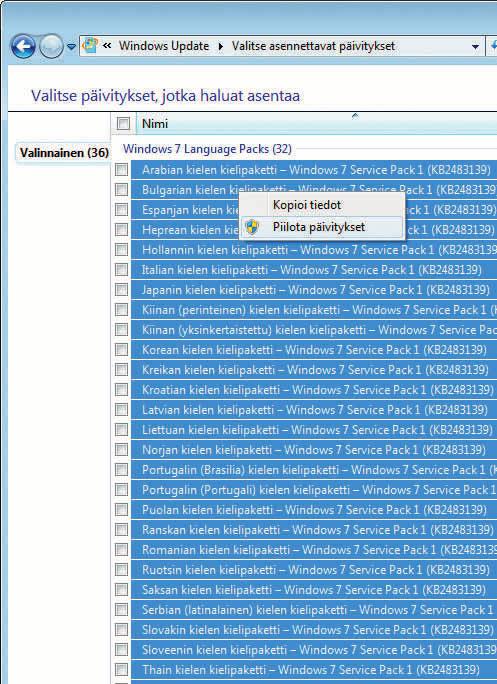This screenshot has height=684, width=497.
Task: Click Valitse asennettavat päivitykset breadcrumb
Action: pos(313,46)
